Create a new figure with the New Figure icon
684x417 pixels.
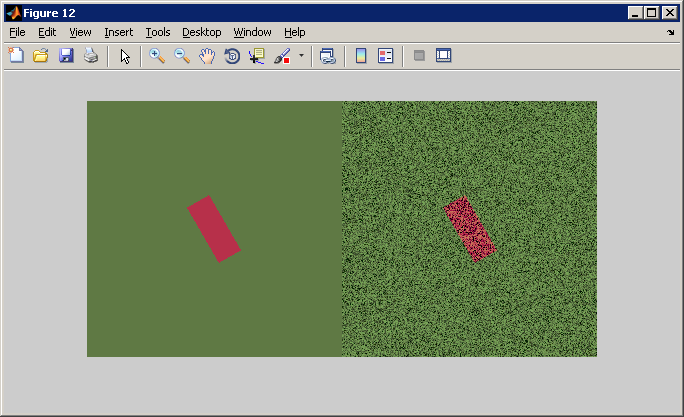tap(16, 56)
